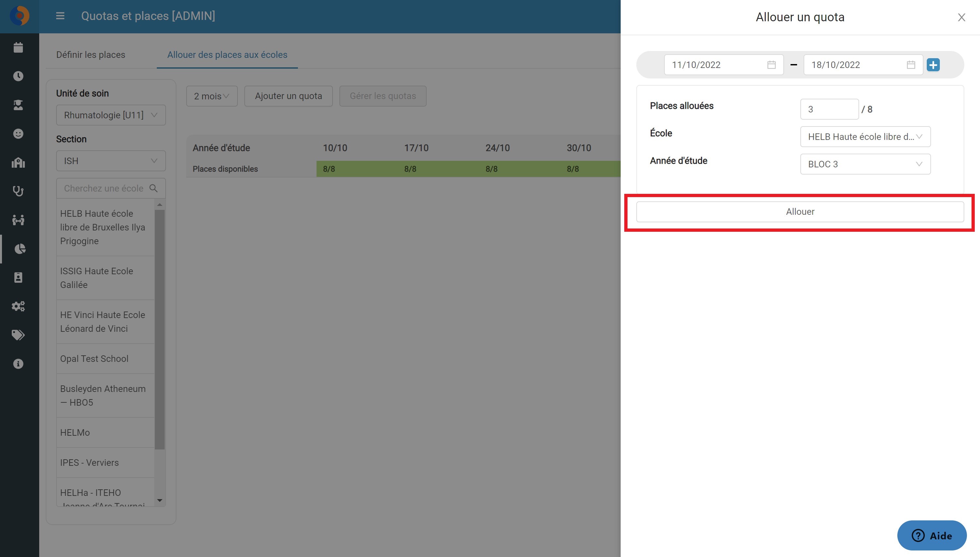Select HELB Haute école libre de Bruxelles Ilya Prigogine
Image resolution: width=980 pixels, height=557 pixels.
pyautogui.click(x=106, y=227)
